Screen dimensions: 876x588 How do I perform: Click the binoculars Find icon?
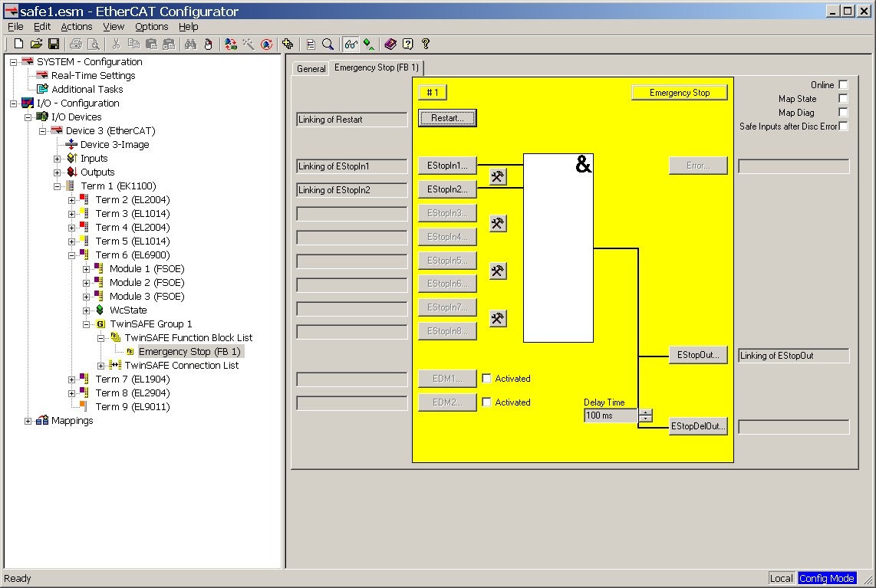coord(191,44)
